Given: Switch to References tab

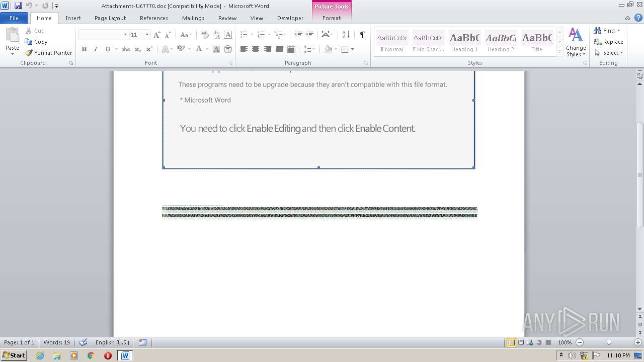Looking at the screenshot, I should [x=154, y=18].
